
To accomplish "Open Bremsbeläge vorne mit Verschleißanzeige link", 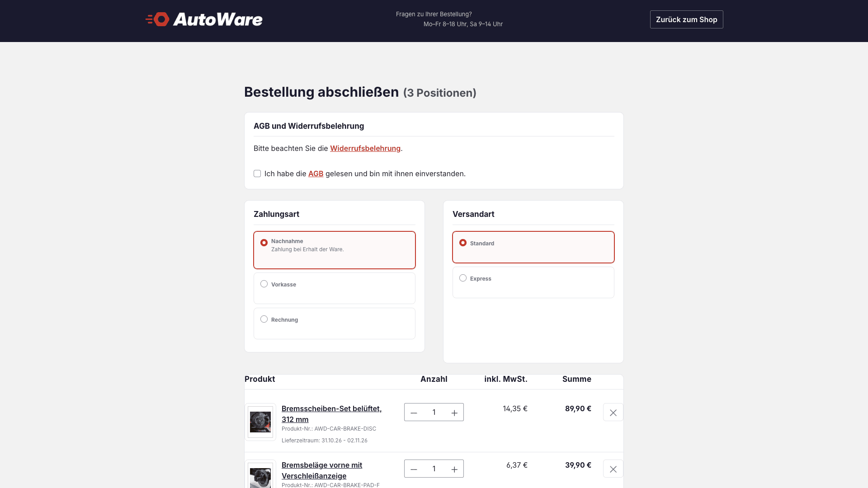I will [322, 470].
